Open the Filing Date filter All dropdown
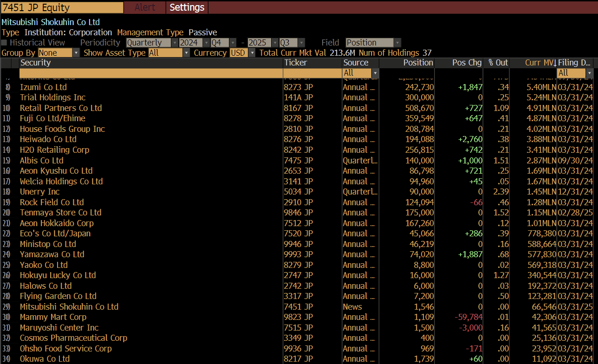Viewport: 598px width, 364px height. (575, 73)
